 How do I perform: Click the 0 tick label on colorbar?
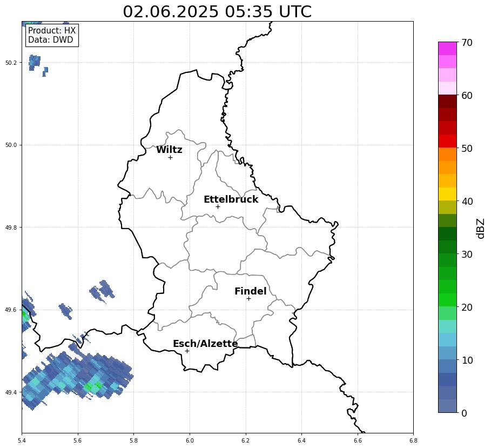tap(464, 413)
